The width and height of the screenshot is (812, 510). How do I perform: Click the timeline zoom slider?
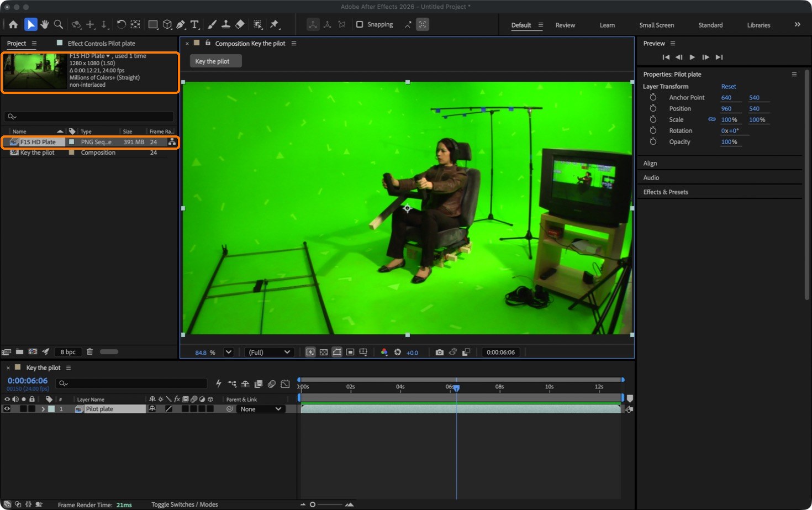(x=326, y=504)
